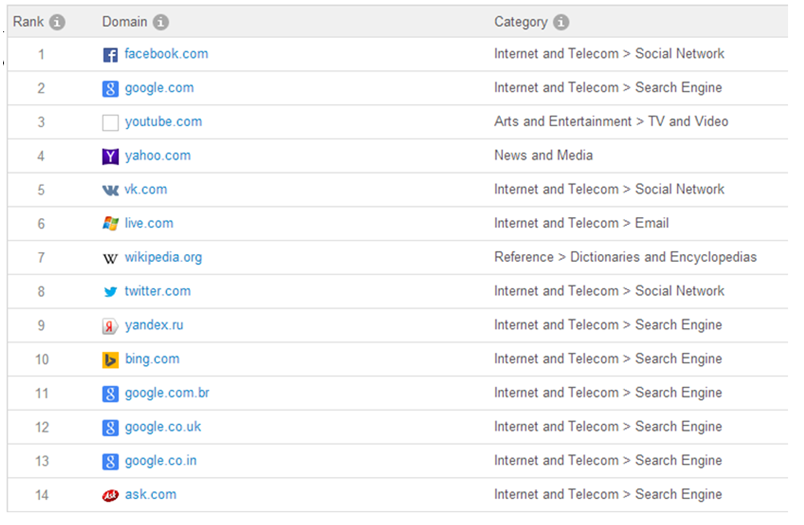Click the blank youtube.com favicon box

[110, 123]
